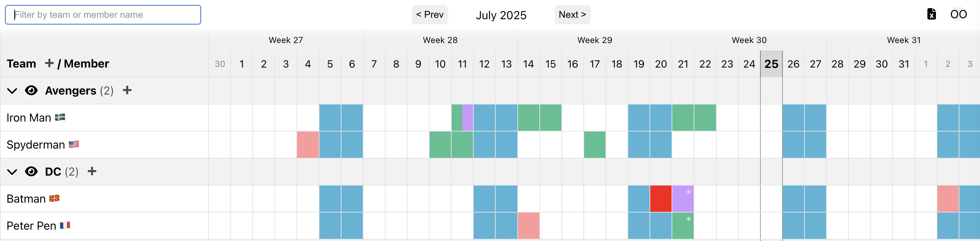Select the Week 30 header
Image resolution: width=980 pixels, height=241 pixels.
(749, 40)
